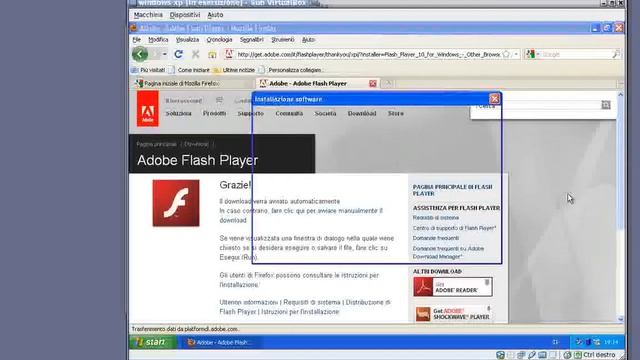
Task: Open Comunità in the Adobe navigation
Action: click(x=289, y=113)
